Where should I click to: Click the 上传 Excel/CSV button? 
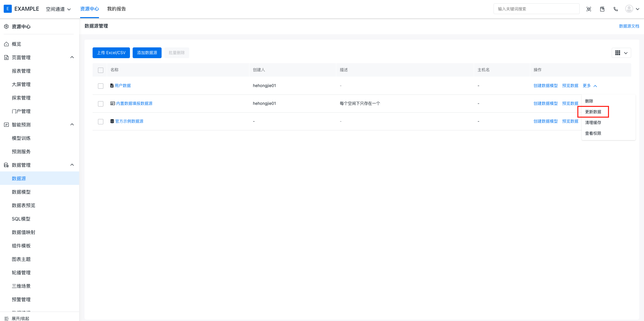pos(111,53)
